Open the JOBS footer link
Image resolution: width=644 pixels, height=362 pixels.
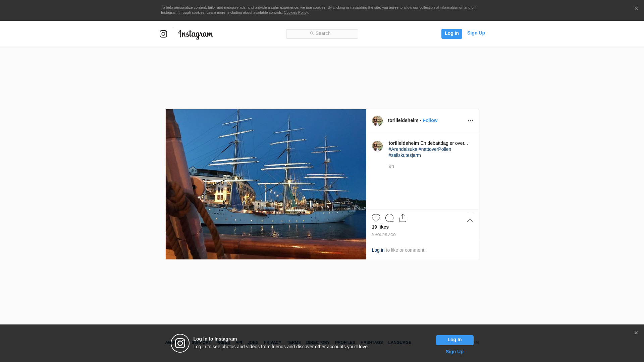click(x=253, y=343)
